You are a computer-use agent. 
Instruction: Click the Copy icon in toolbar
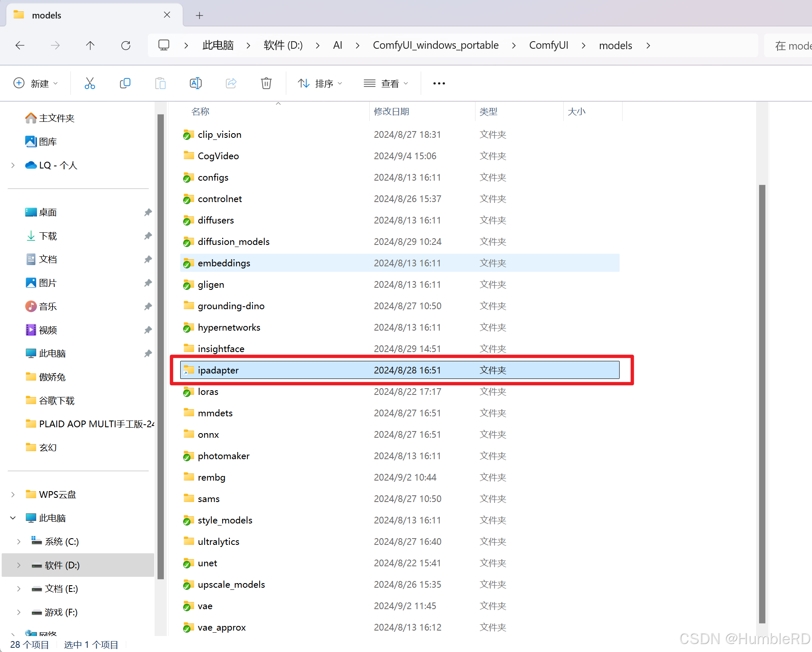tap(125, 83)
